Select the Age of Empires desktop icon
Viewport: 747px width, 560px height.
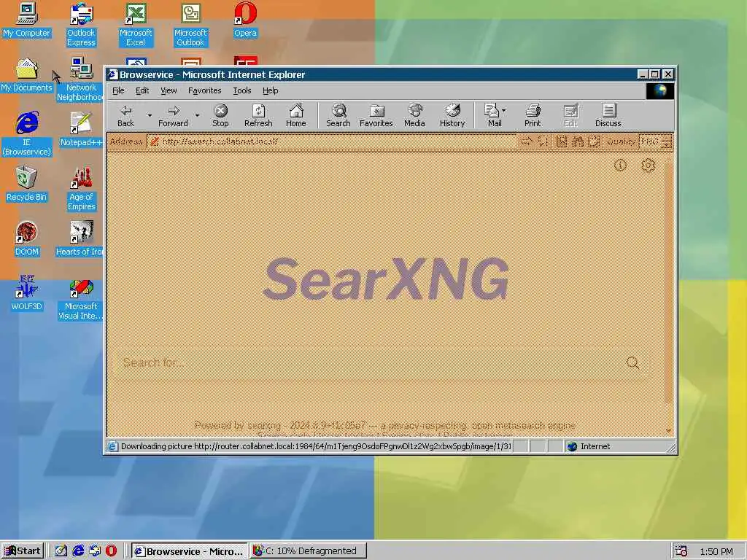tap(82, 189)
